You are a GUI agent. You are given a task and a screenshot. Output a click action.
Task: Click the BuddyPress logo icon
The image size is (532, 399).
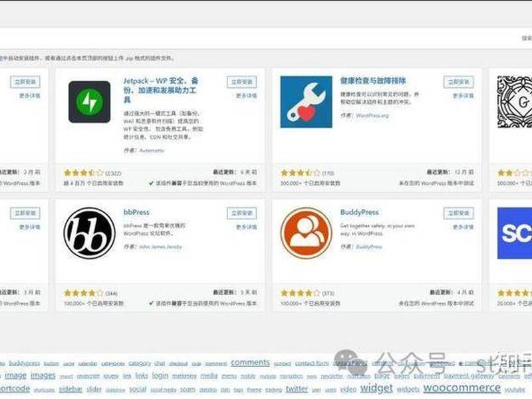[306, 233]
